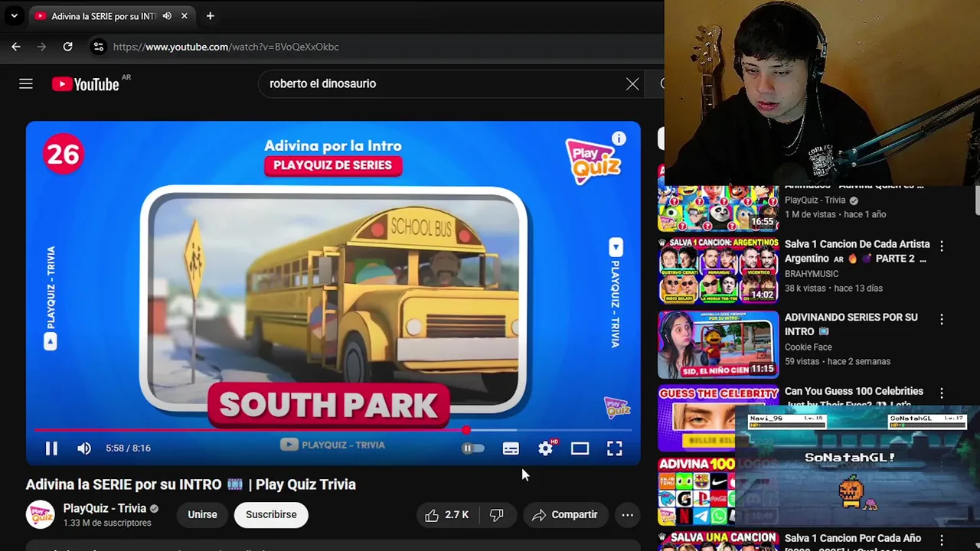Screen dimensions: 980x551
Task: Open the tab search dropdown arrow
Action: [14, 16]
